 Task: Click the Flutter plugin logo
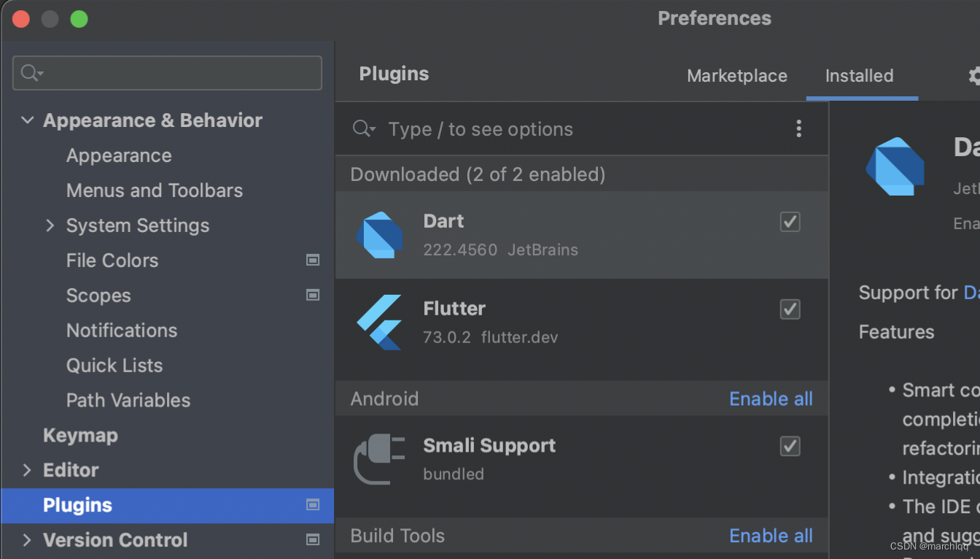point(379,322)
